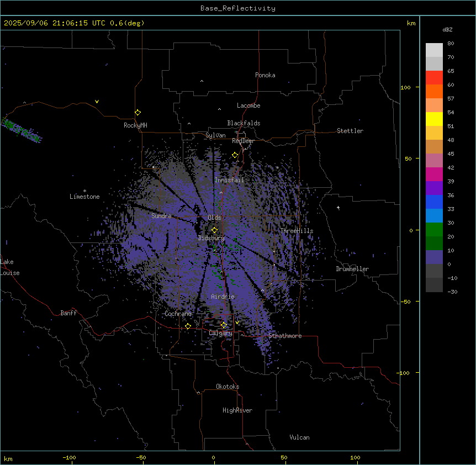Select the Lacombe city label
The width and height of the screenshot is (476, 465).
click(248, 105)
